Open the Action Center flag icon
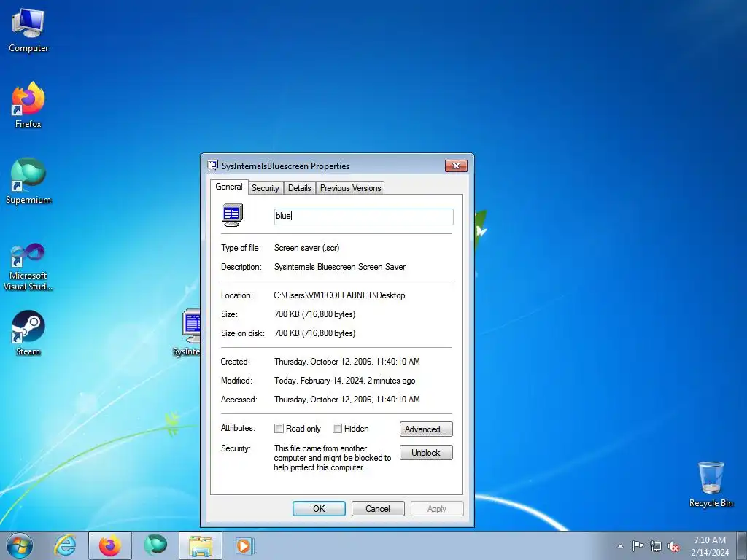This screenshot has height=560, width=747. point(638,546)
